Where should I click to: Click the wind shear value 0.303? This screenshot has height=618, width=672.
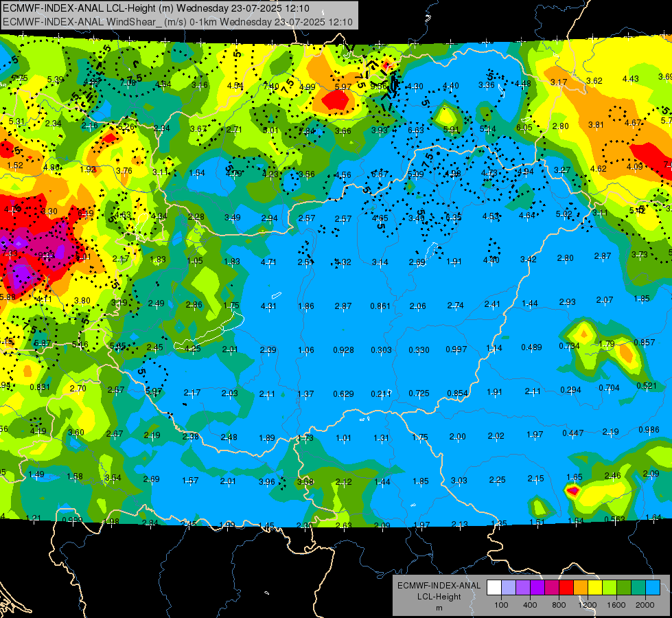pos(381,350)
